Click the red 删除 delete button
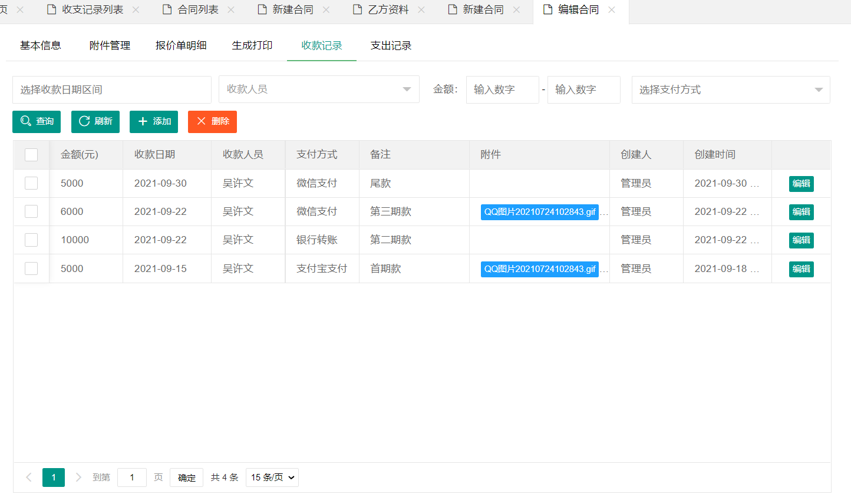Image resolution: width=851 pixels, height=504 pixels. pyautogui.click(x=212, y=121)
